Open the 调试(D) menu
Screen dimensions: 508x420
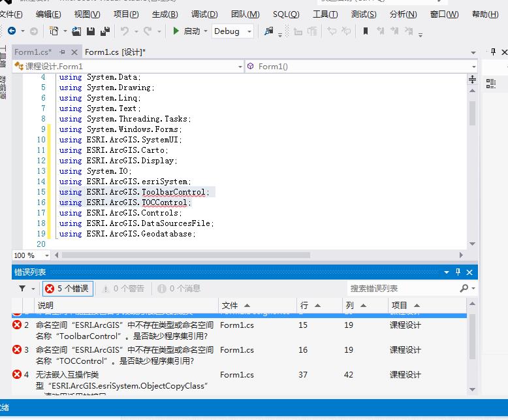tap(204, 14)
